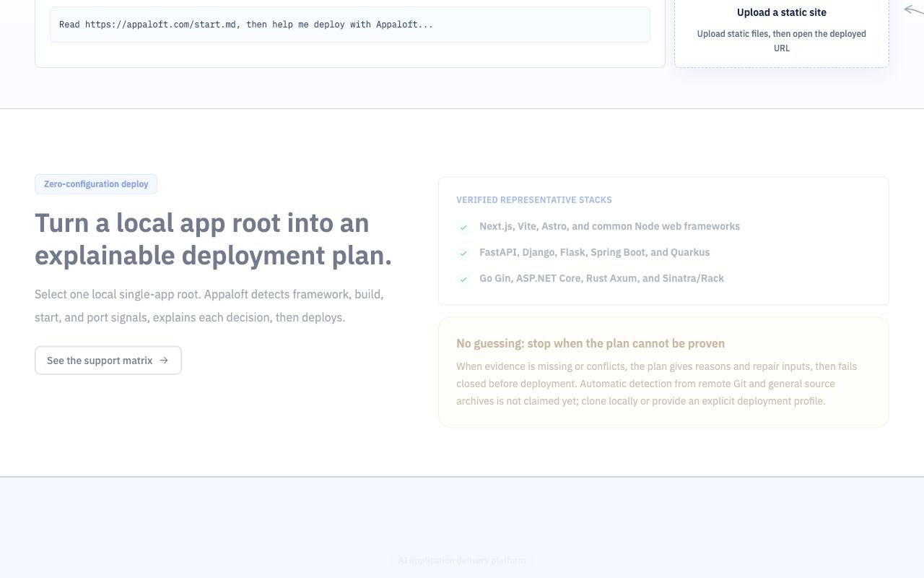Click the heading Turn a local app root
The width and height of the screenshot is (924, 578).
click(214, 239)
